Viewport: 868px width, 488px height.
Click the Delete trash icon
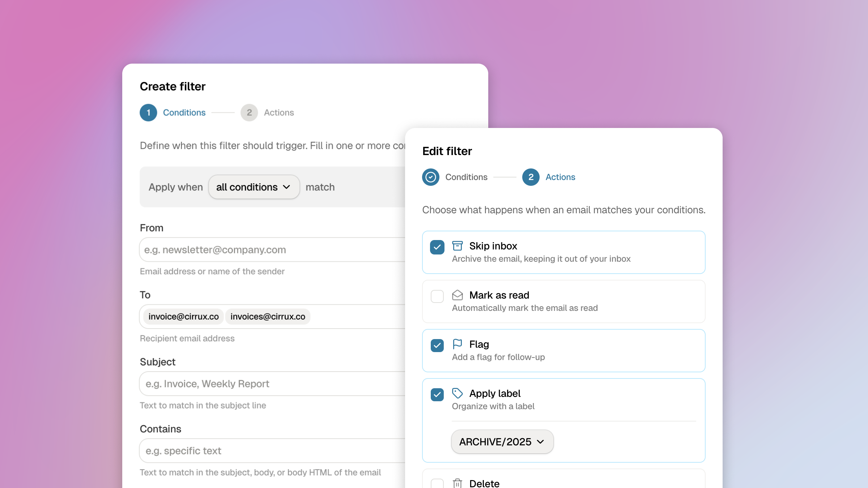pyautogui.click(x=458, y=483)
